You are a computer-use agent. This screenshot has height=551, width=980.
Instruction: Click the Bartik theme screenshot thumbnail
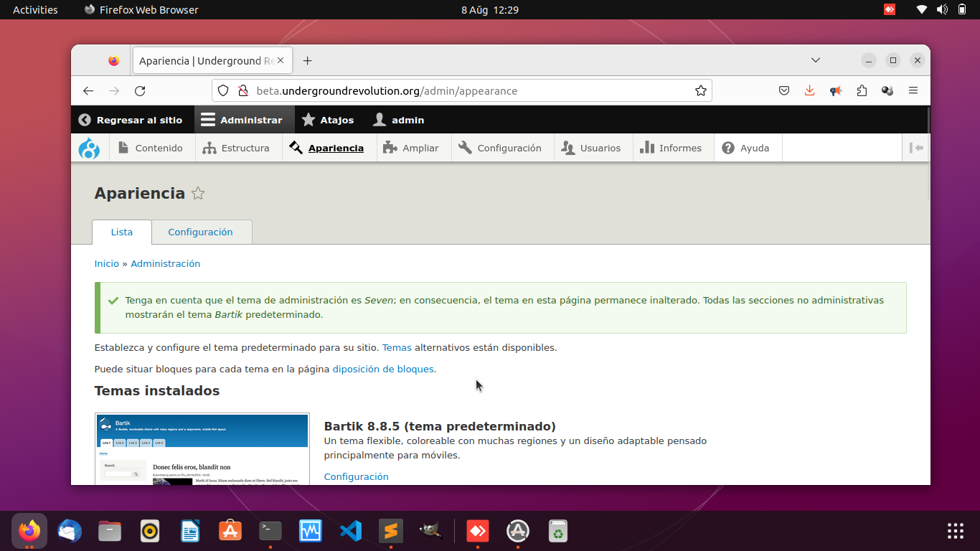click(x=202, y=449)
